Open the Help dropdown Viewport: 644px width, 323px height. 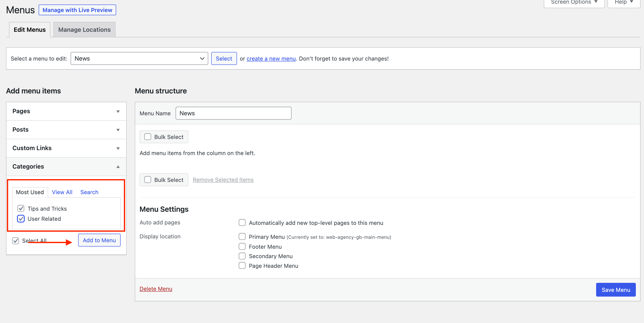tap(624, 3)
